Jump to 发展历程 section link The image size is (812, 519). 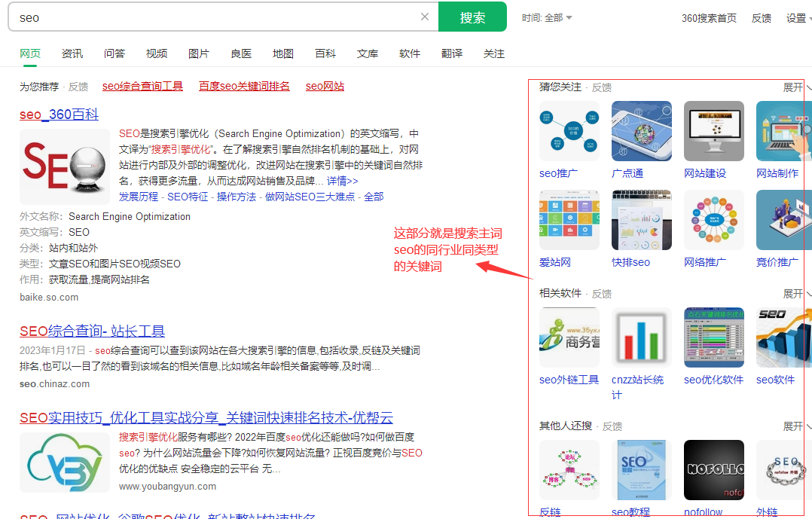coord(139,197)
